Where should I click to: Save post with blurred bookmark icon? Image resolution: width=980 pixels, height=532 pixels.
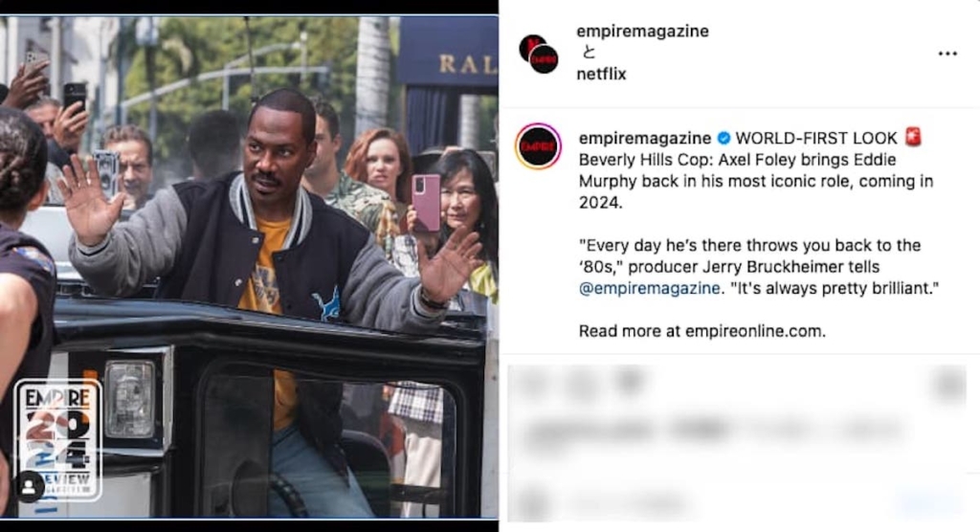pos(948,383)
